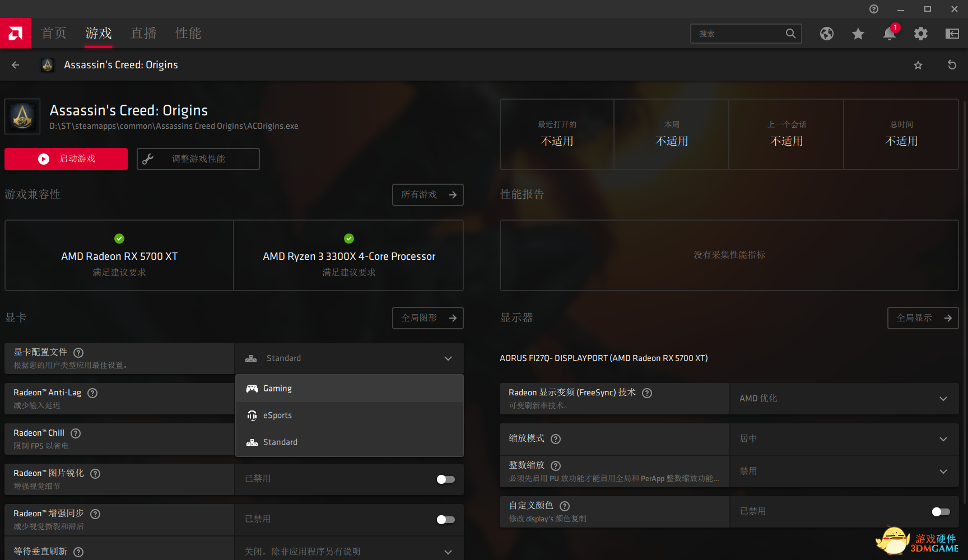The image size is (968, 560).
Task: Click the green check above AMD Radeon RX 5700 XT
Action: click(x=119, y=239)
